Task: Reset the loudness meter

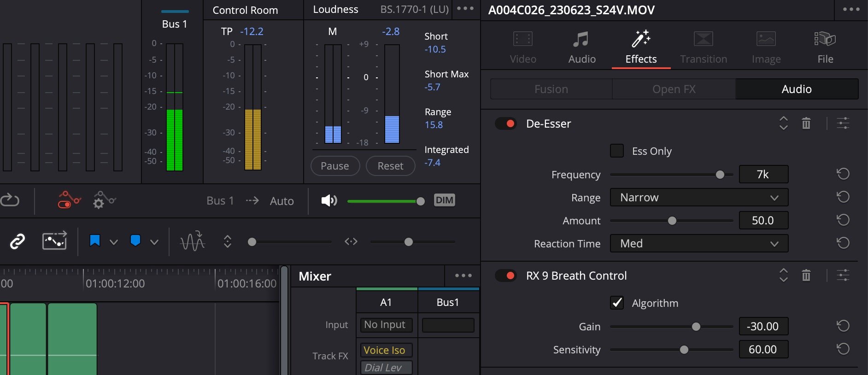Action: point(390,166)
